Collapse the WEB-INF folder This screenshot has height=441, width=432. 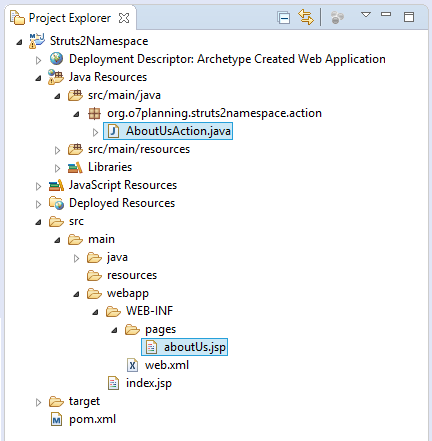pyautogui.click(x=96, y=312)
